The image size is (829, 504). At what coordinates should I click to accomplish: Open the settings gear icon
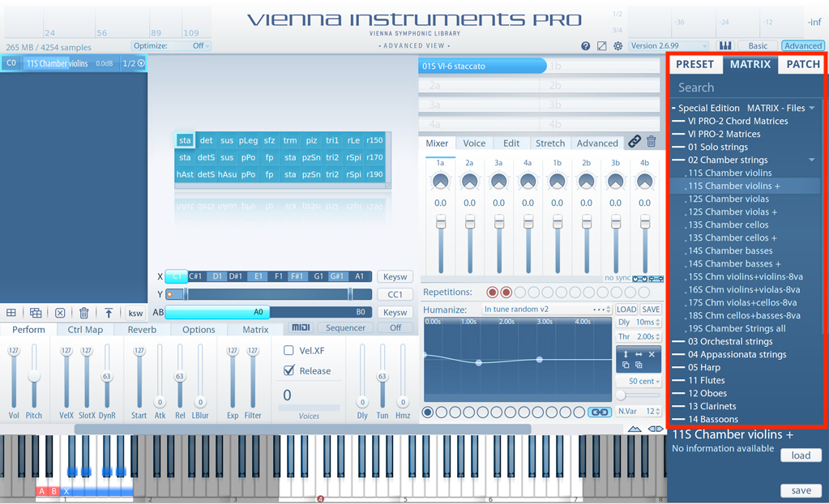coord(617,46)
